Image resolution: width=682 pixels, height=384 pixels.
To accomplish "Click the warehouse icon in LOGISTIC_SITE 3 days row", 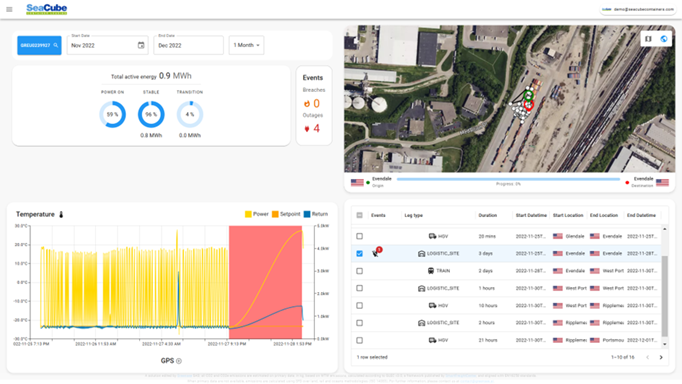I will coord(421,254).
